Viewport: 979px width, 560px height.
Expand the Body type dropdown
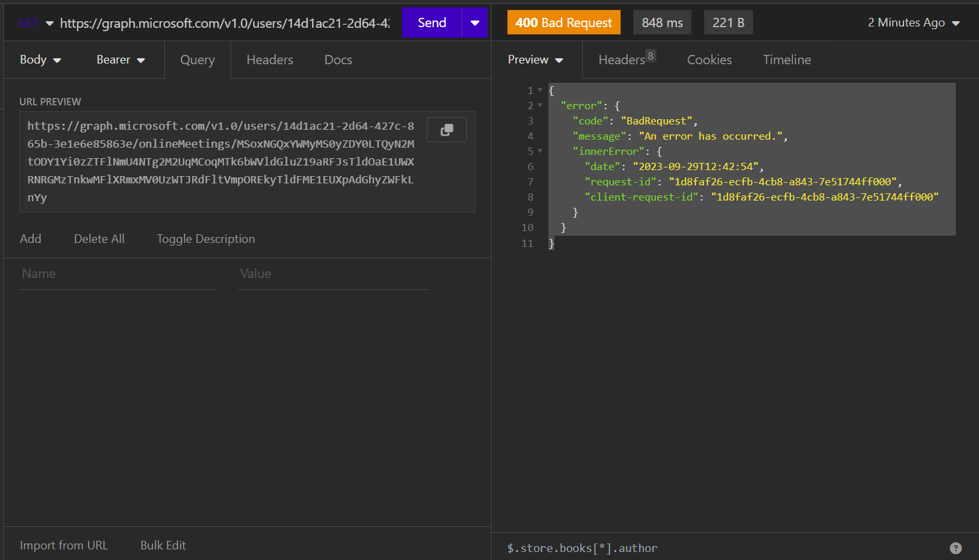coord(40,60)
